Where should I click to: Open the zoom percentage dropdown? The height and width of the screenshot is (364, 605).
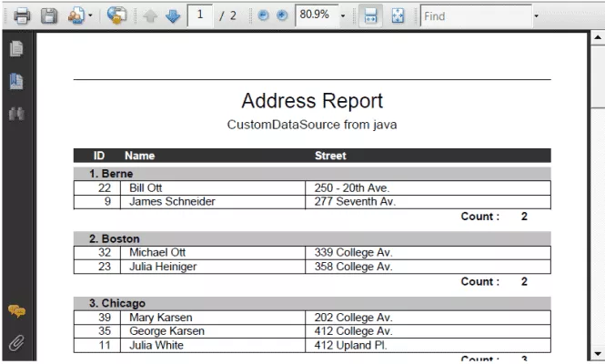(343, 16)
